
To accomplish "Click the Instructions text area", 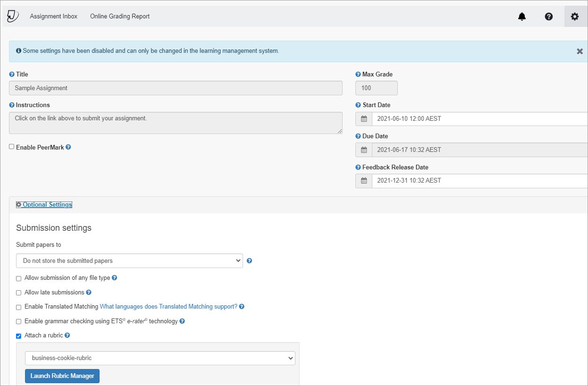I will pyautogui.click(x=176, y=123).
